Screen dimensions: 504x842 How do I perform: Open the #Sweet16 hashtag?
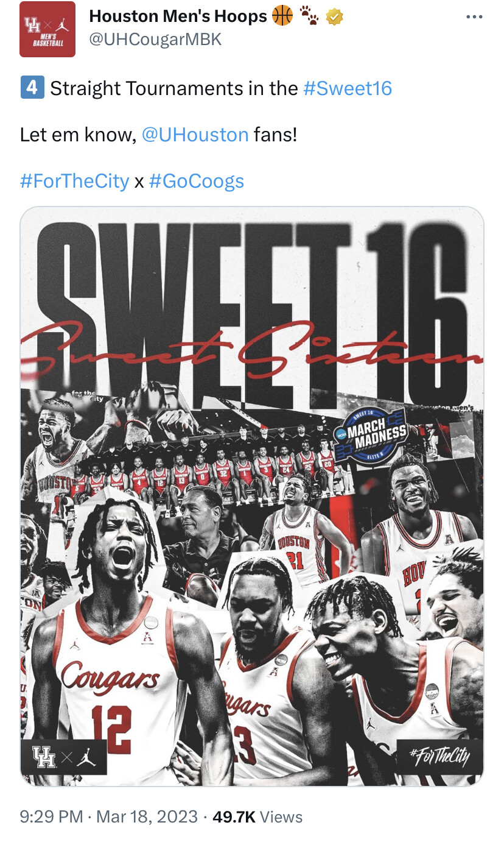[x=347, y=88]
